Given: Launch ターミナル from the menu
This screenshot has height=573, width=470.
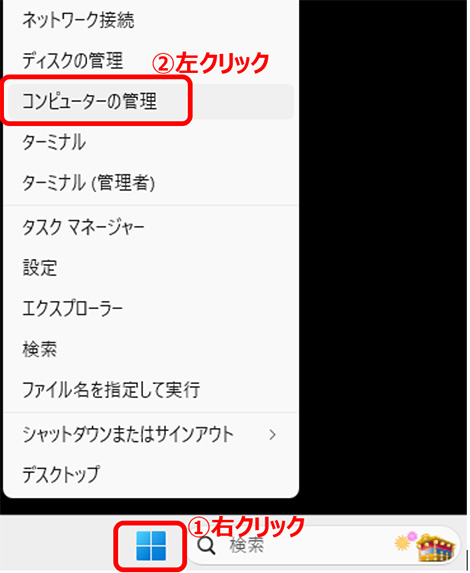Looking at the screenshot, I should [151, 142].
